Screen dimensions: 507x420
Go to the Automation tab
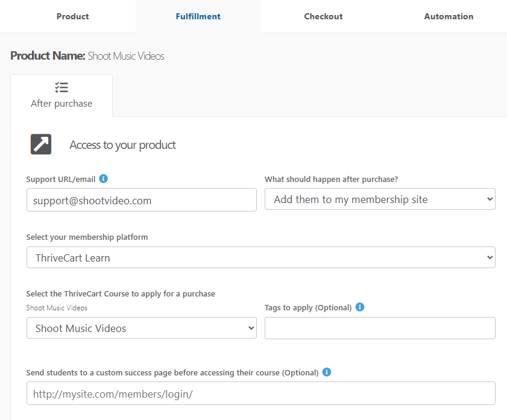coord(449,16)
